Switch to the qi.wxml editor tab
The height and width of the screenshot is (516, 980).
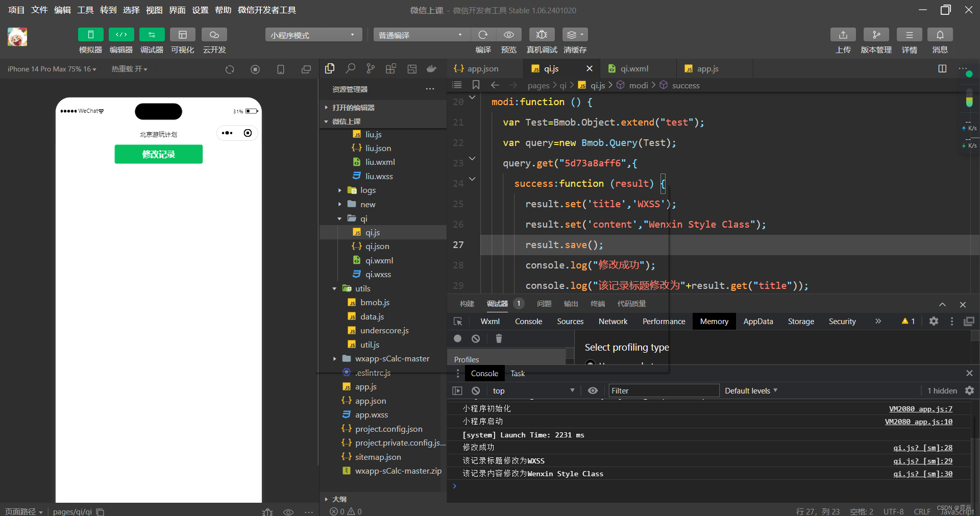[x=634, y=68]
